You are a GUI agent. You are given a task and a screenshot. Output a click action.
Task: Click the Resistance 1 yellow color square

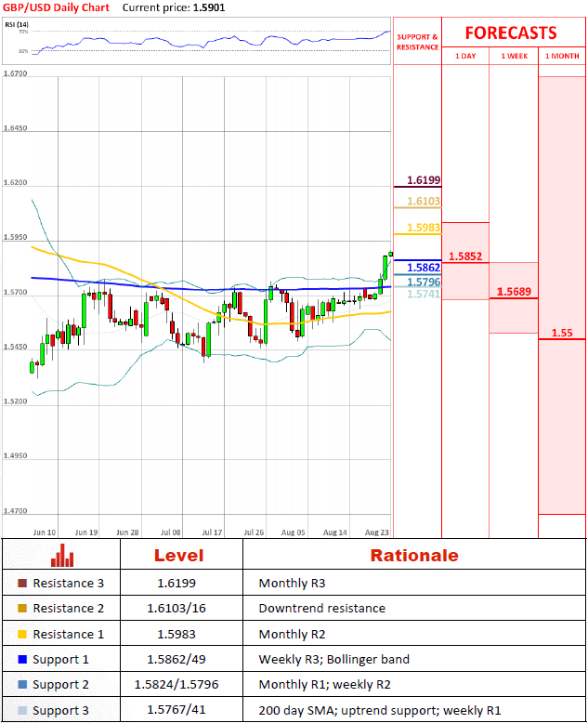tap(22, 634)
